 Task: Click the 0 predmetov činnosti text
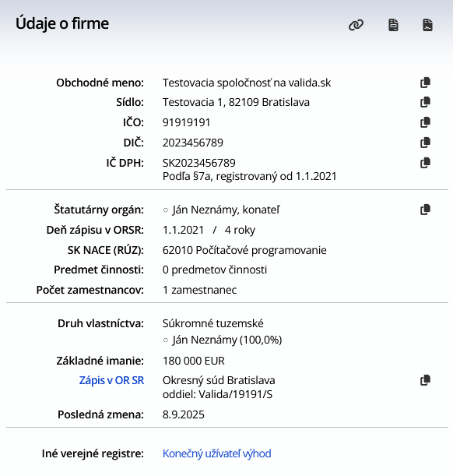coord(215,270)
